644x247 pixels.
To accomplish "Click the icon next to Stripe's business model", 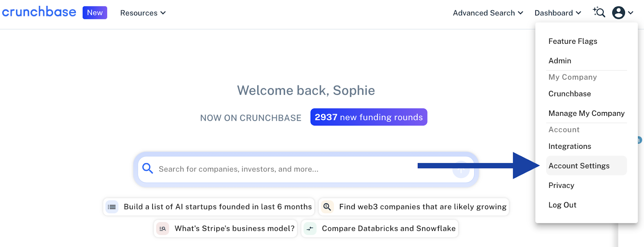I will (x=163, y=228).
